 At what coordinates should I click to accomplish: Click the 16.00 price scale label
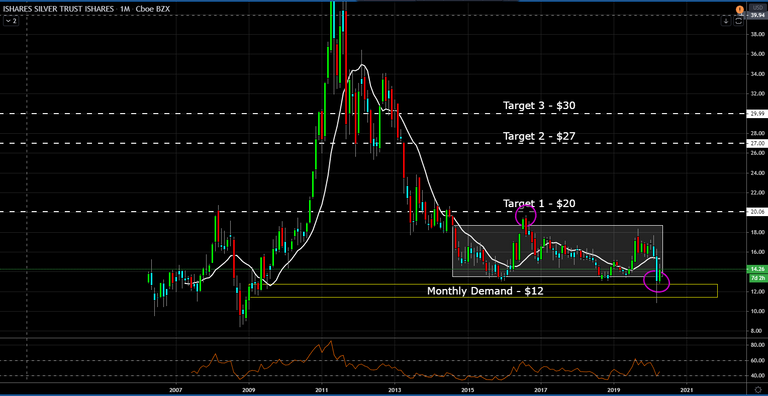(757, 252)
